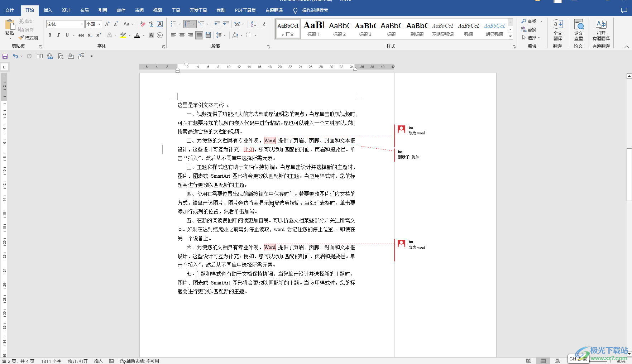Switch to Read Mode view in status bar

click(528, 361)
